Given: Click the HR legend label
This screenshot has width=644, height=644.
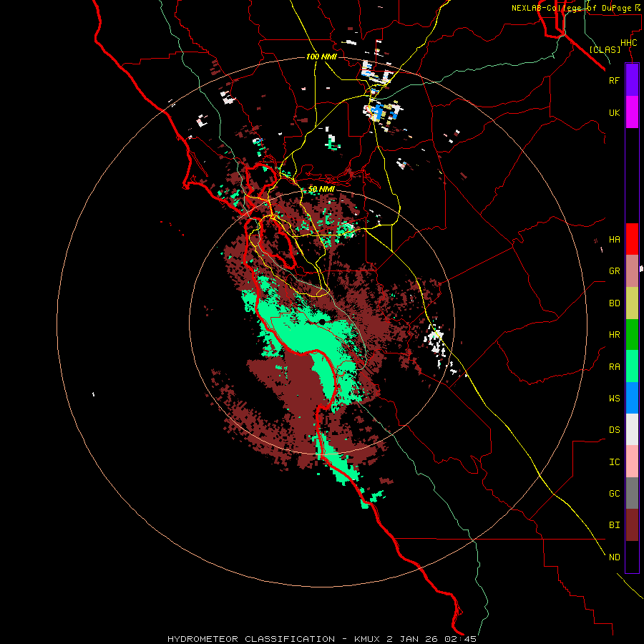Looking at the screenshot, I should point(614,335).
